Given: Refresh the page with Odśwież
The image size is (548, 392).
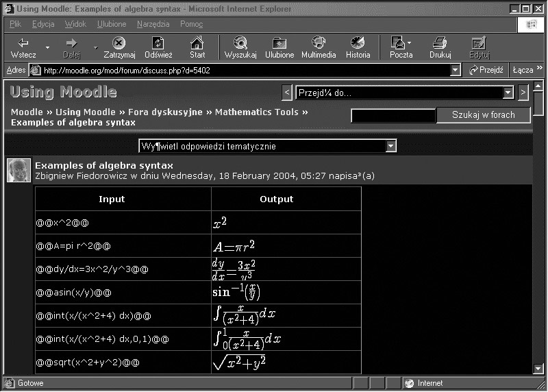Looking at the screenshot, I should [x=158, y=47].
